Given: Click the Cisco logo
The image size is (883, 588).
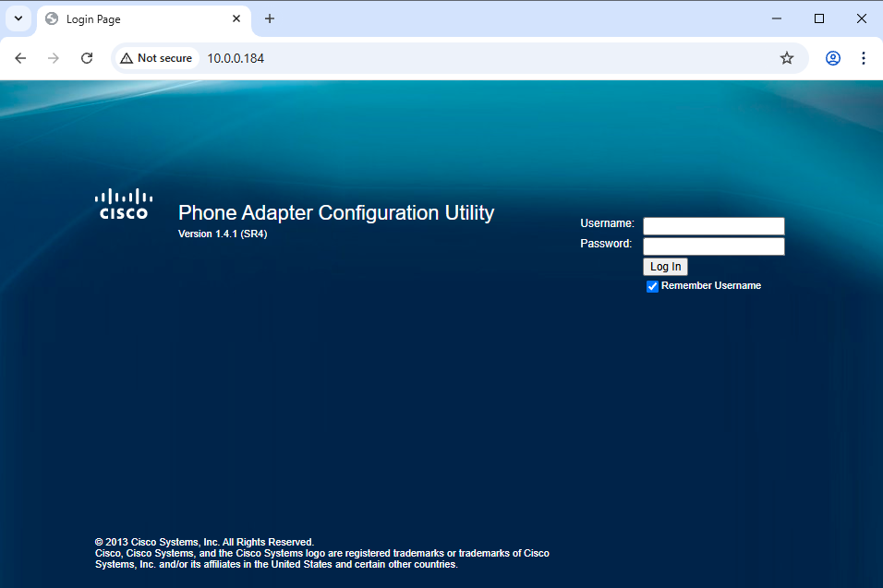Looking at the screenshot, I should coord(124,204).
